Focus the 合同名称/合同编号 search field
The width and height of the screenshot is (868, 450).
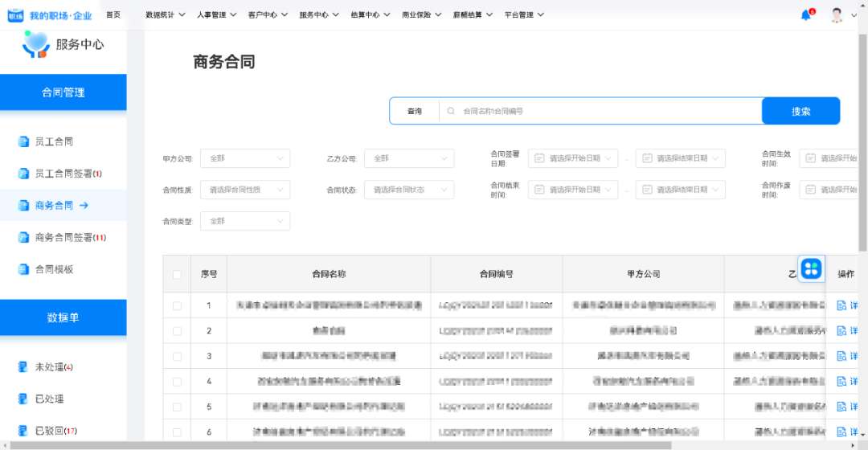[x=600, y=111]
